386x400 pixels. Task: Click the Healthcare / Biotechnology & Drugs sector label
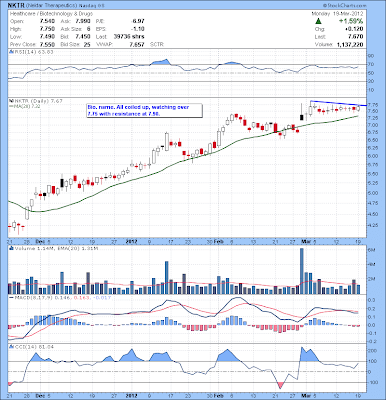(52, 14)
